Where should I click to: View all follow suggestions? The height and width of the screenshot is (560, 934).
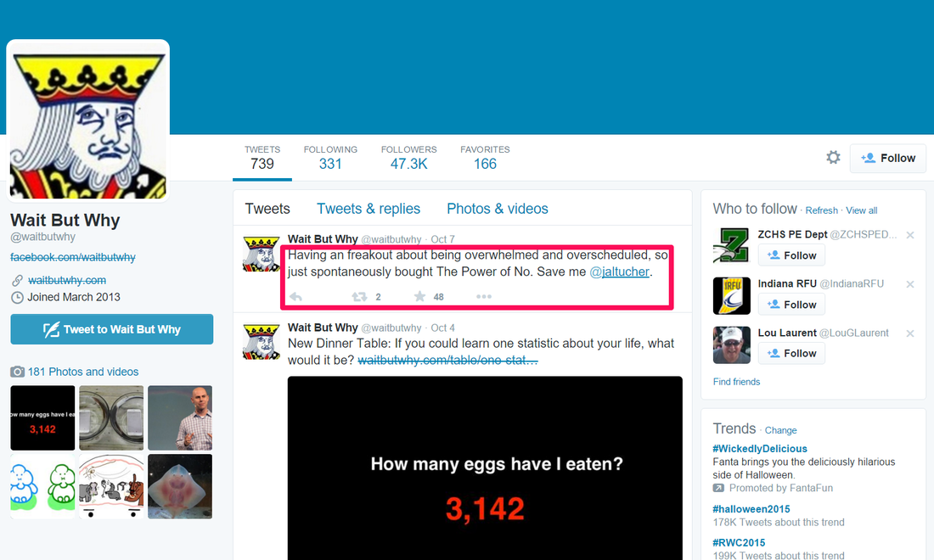(x=861, y=210)
